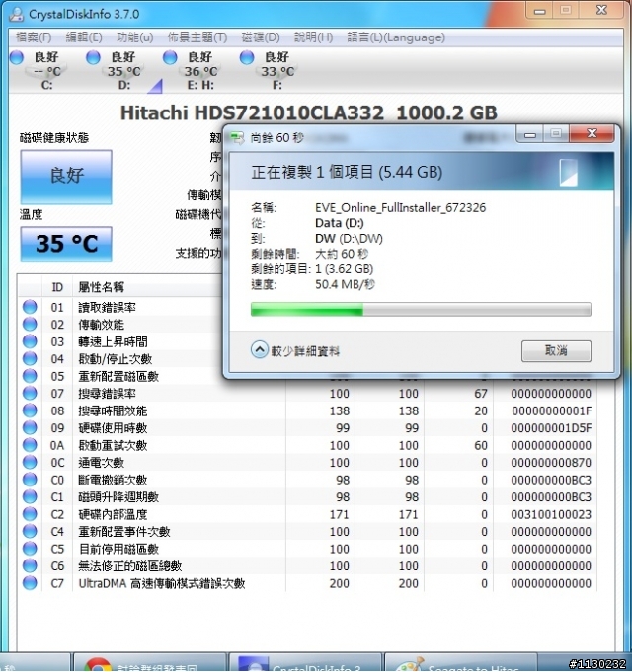This screenshot has height=672, width=632.
Task: Click the status orb for 03 轉速上昇時間
Action: [x=30, y=341]
